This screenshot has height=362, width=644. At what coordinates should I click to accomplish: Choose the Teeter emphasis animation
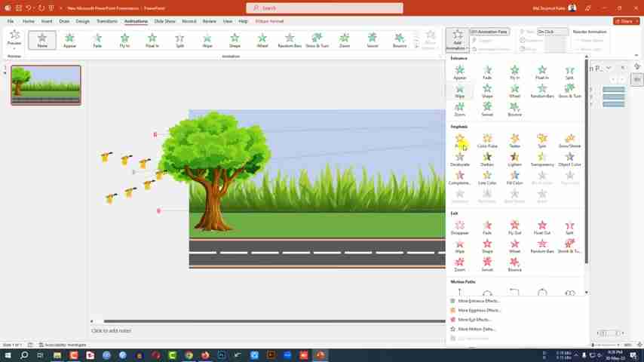tap(514, 140)
